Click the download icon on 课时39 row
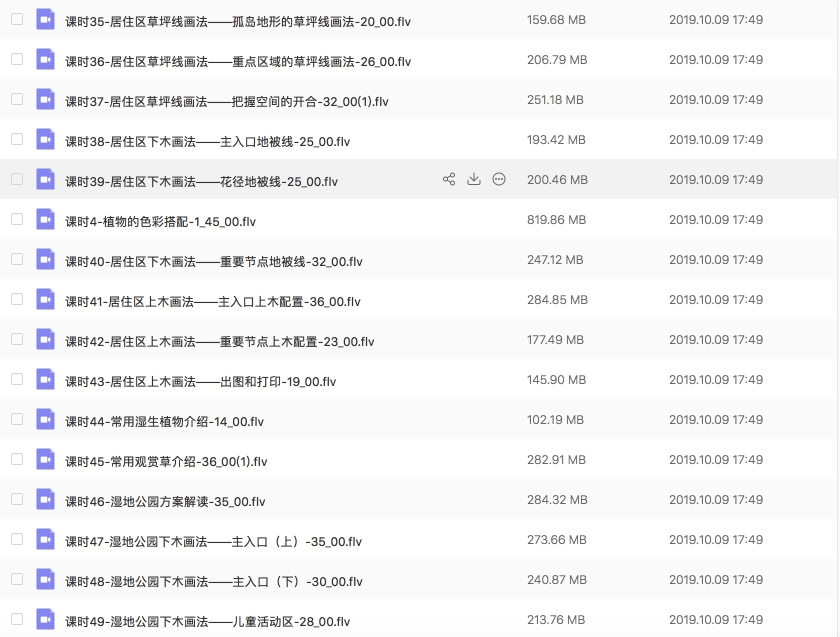Image resolution: width=840 pixels, height=637 pixels. 474,179
